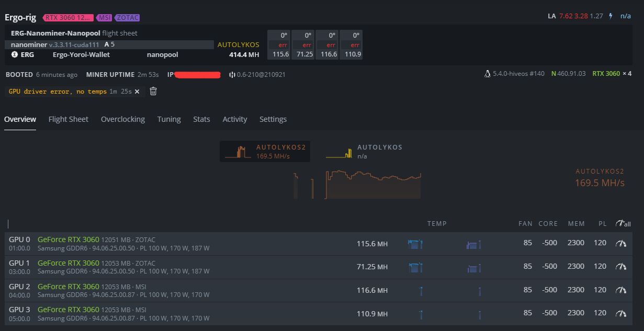Image resolution: width=644 pixels, height=331 pixels.
Task: Click the trash icon to clear messages
Action: [x=153, y=92]
